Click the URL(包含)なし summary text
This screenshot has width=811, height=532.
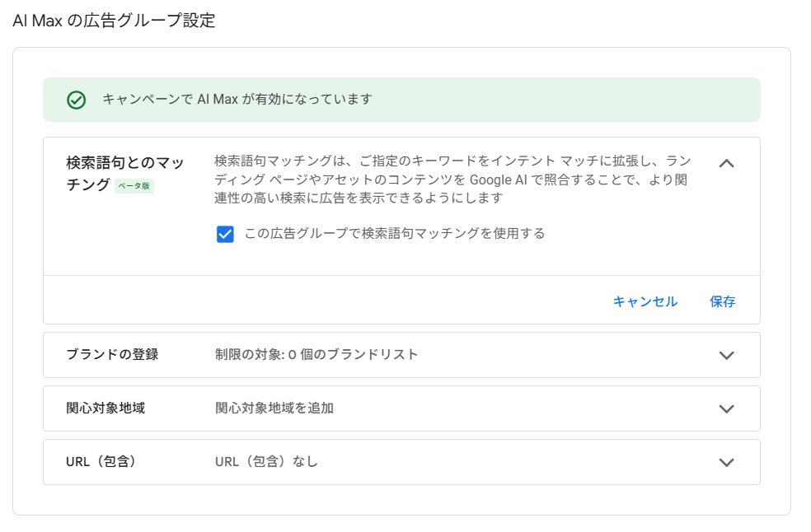(266, 461)
